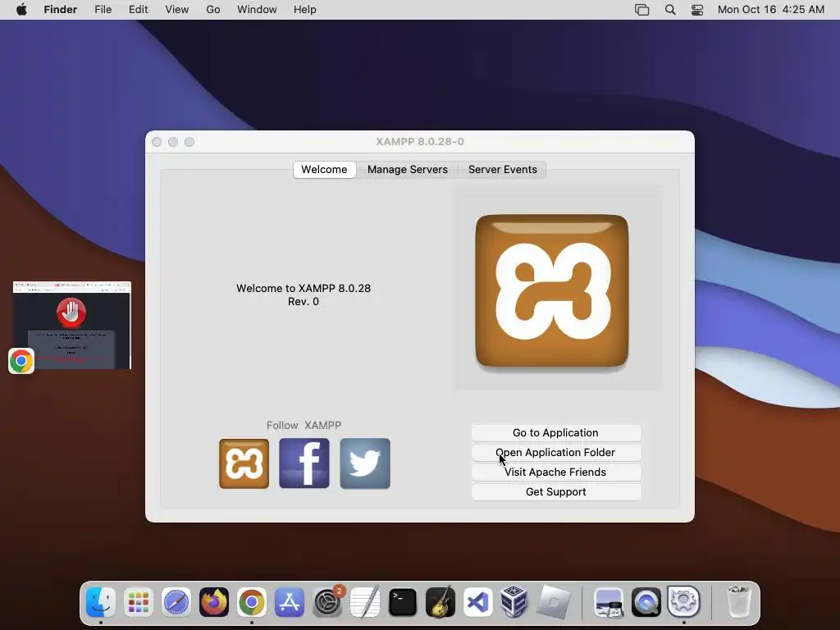The height and width of the screenshot is (630, 840).
Task: Launch Visual Studio Code from dock
Action: pyautogui.click(x=478, y=601)
